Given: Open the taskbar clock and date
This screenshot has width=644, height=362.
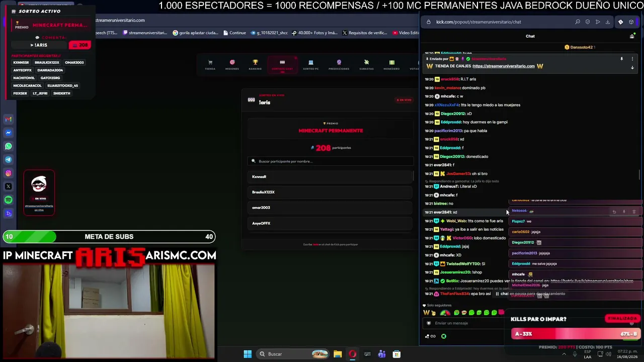Looking at the screenshot, I should [x=627, y=354].
